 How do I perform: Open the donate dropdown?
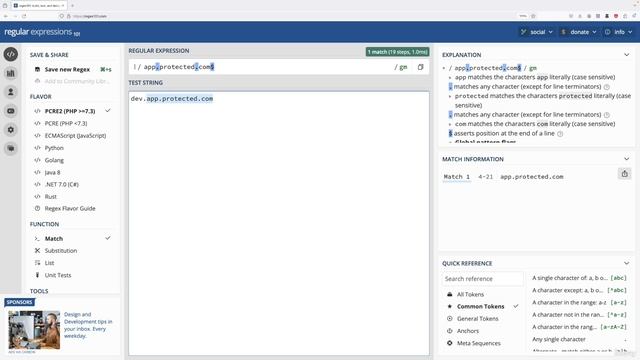pos(579,32)
